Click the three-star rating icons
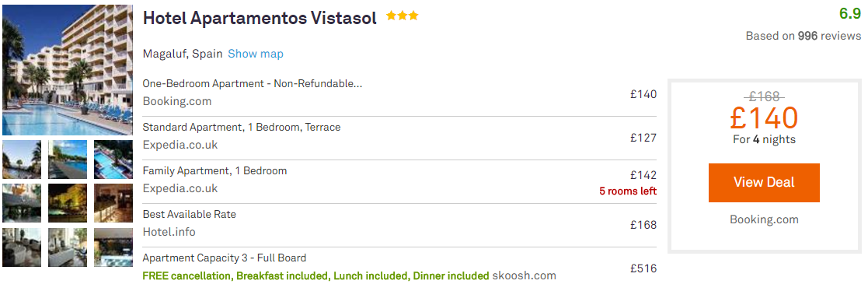 pos(403,16)
